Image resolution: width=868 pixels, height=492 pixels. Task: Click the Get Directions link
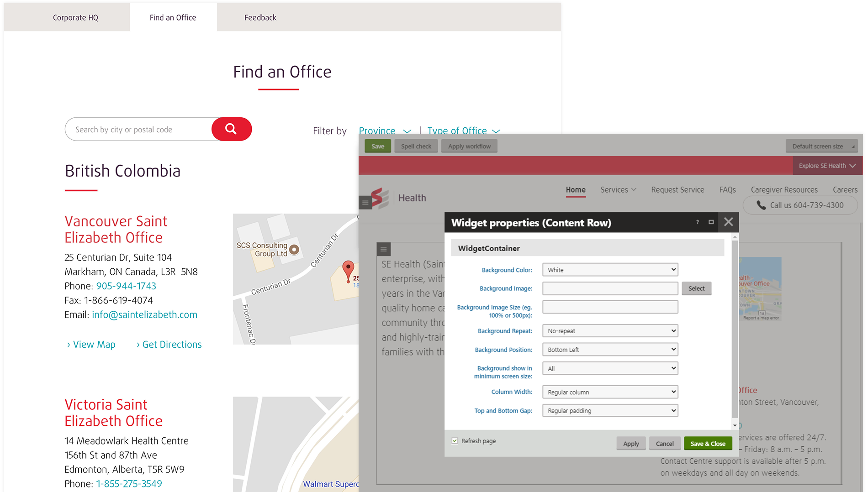[171, 345]
